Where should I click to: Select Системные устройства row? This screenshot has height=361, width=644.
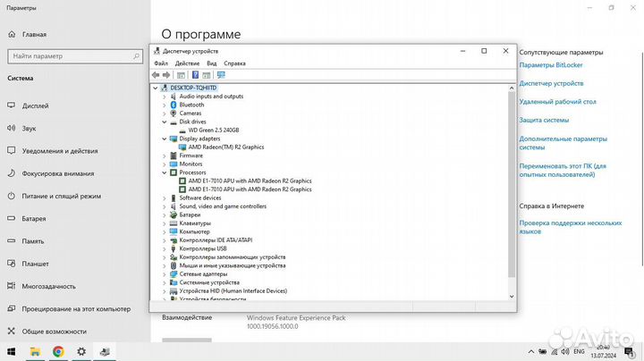click(x=209, y=282)
